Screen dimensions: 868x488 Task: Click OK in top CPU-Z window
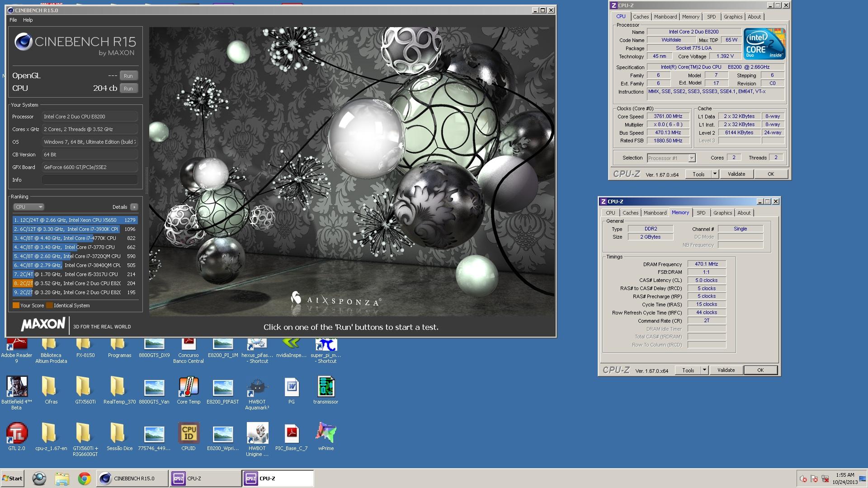pos(771,174)
